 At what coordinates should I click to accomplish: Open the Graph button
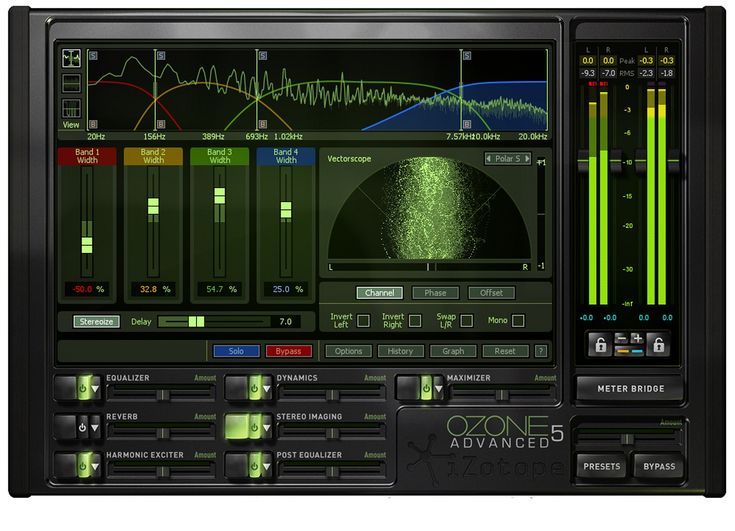click(x=453, y=351)
